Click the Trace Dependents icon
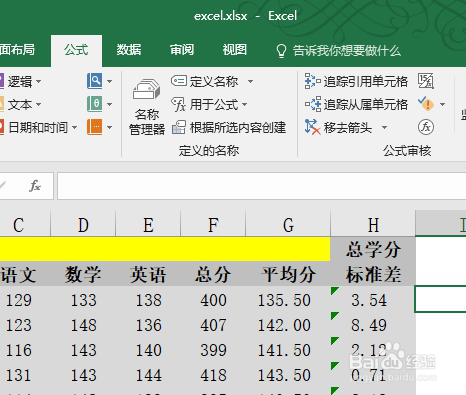This screenshot has height=395, width=466. pos(313,104)
